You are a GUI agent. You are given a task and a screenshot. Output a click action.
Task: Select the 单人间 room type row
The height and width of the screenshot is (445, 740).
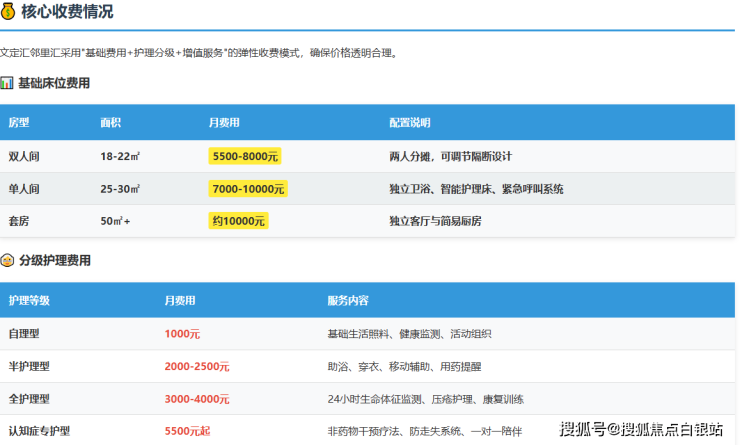(23, 189)
